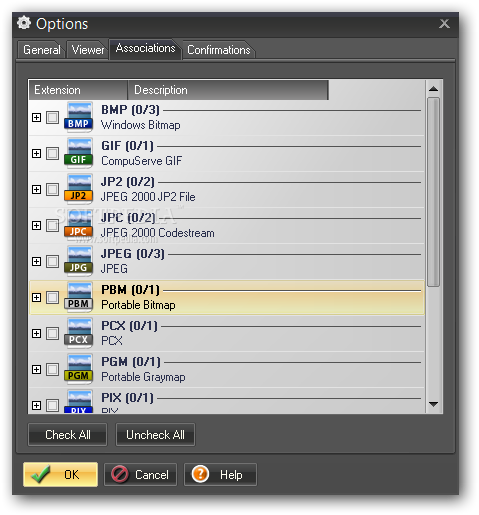Click the 'PCX (0/1)' heading

[129, 326]
